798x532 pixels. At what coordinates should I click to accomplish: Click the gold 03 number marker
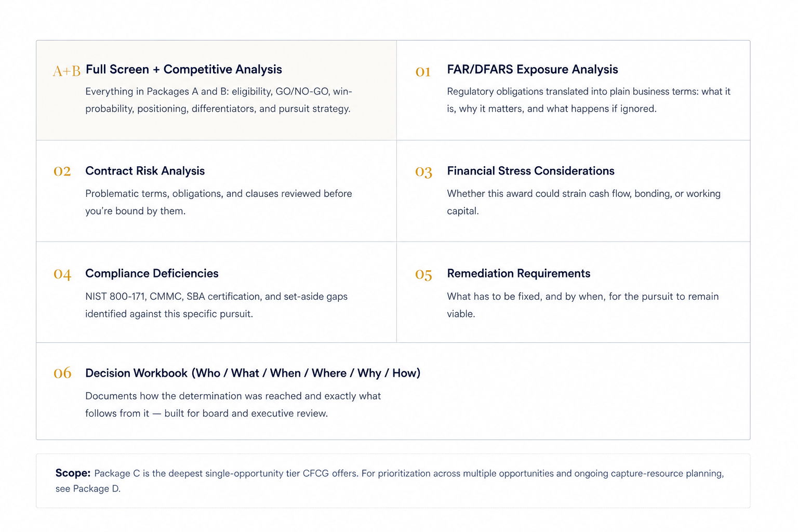(x=423, y=172)
